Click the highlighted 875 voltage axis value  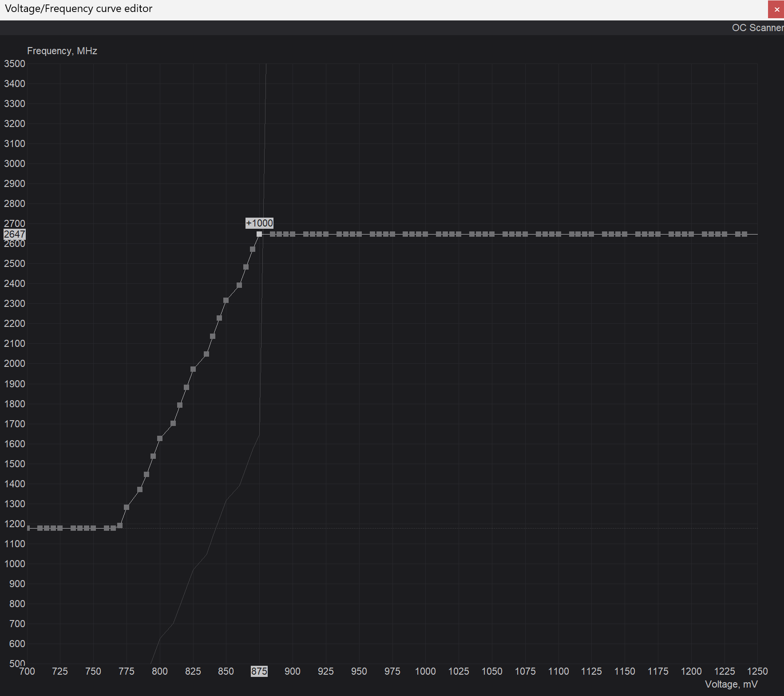tap(259, 671)
